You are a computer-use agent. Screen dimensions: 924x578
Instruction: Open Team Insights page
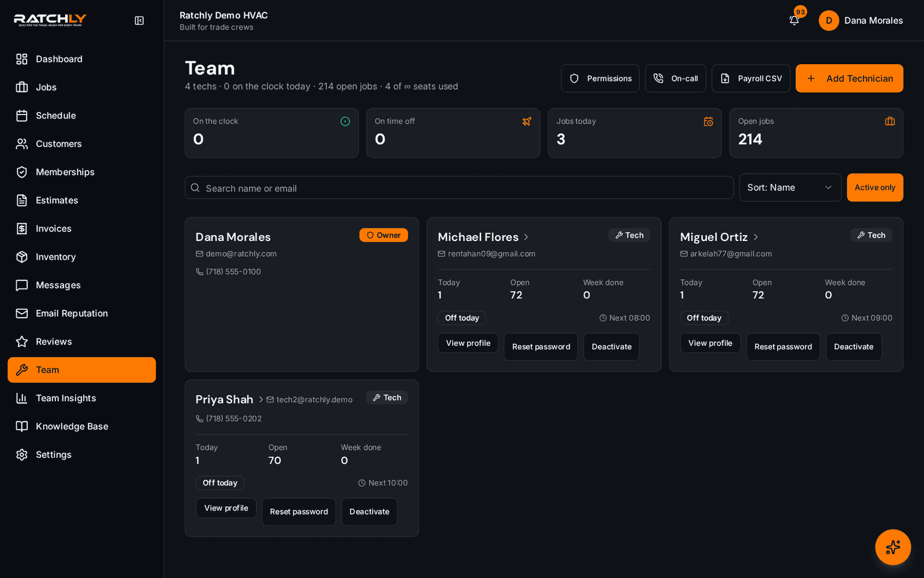click(81, 398)
